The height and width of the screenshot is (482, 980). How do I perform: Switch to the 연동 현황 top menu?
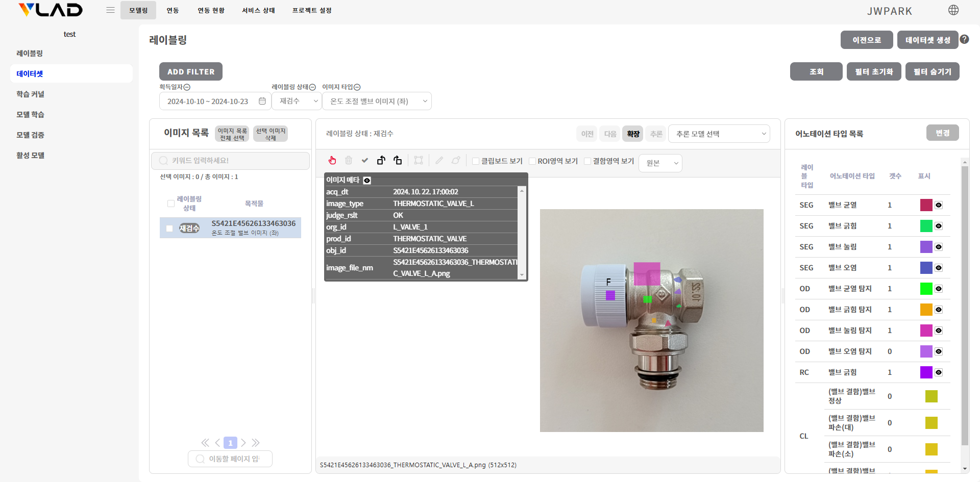pos(211,10)
